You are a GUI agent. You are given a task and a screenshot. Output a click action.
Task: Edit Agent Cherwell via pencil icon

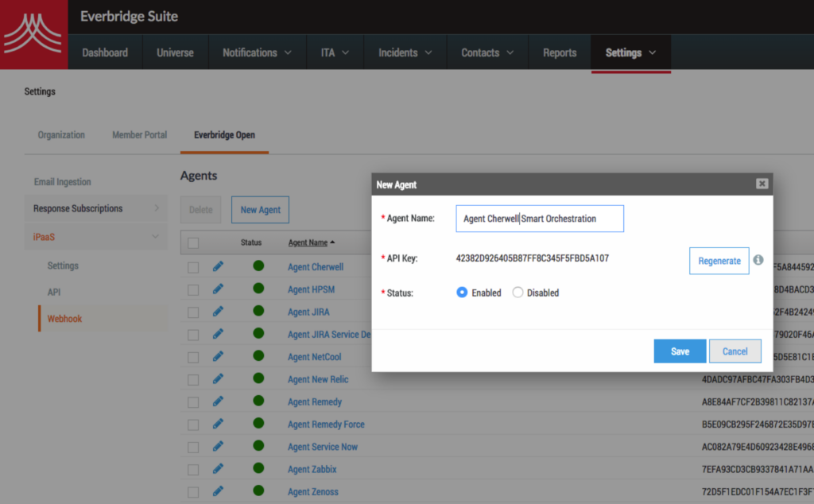click(x=218, y=267)
